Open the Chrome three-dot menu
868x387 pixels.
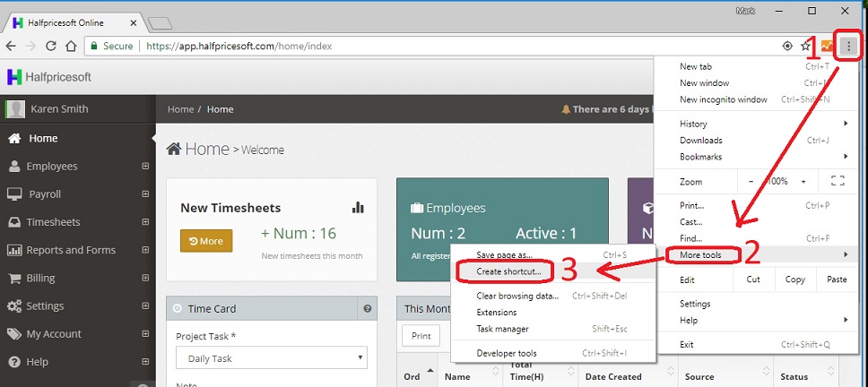coord(848,47)
